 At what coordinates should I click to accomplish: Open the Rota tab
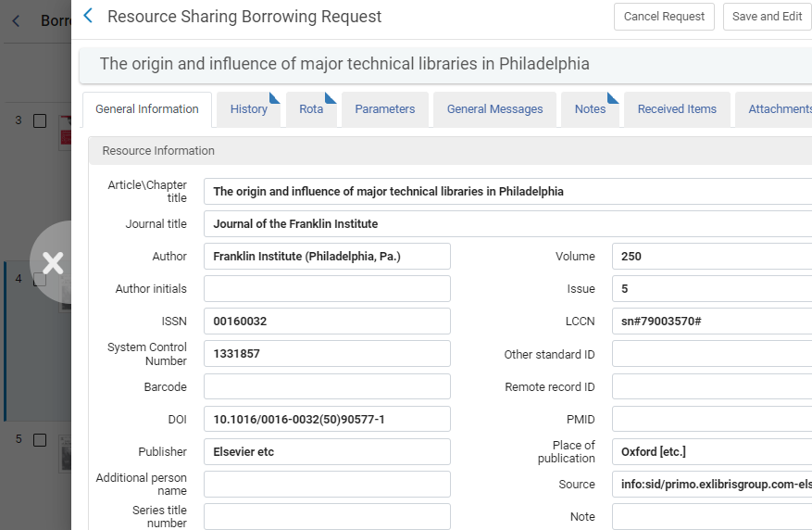tap(311, 109)
